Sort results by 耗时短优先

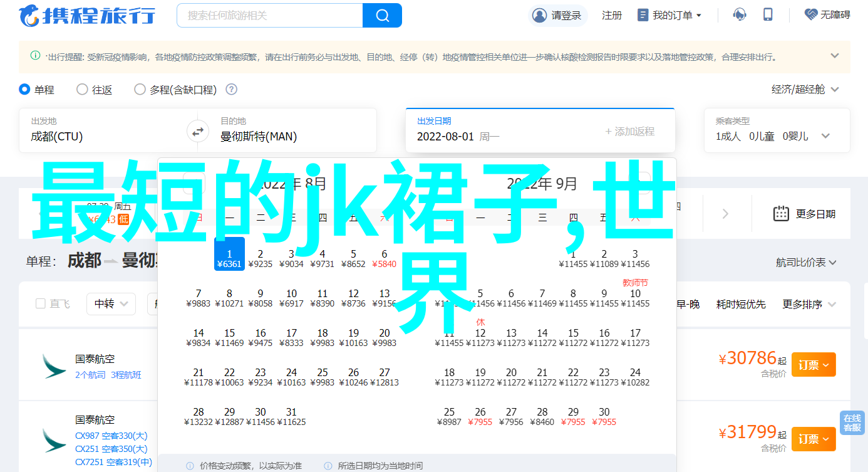(741, 304)
